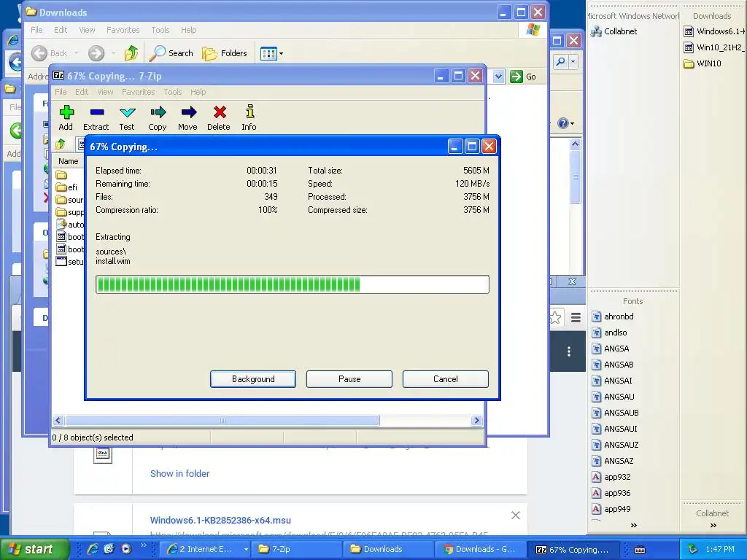Expand Fonts toolbar overflow chevron
Image resolution: width=747 pixels, height=560 pixels.
click(x=634, y=525)
